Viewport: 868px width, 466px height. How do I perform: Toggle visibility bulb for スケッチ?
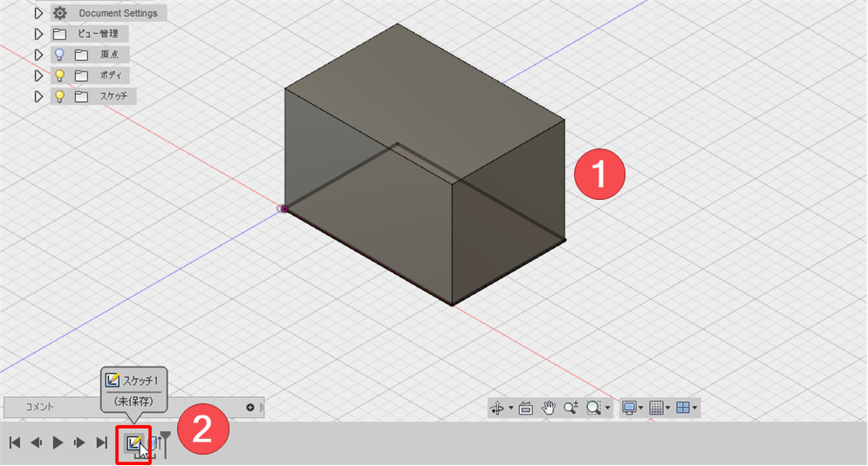tap(59, 96)
